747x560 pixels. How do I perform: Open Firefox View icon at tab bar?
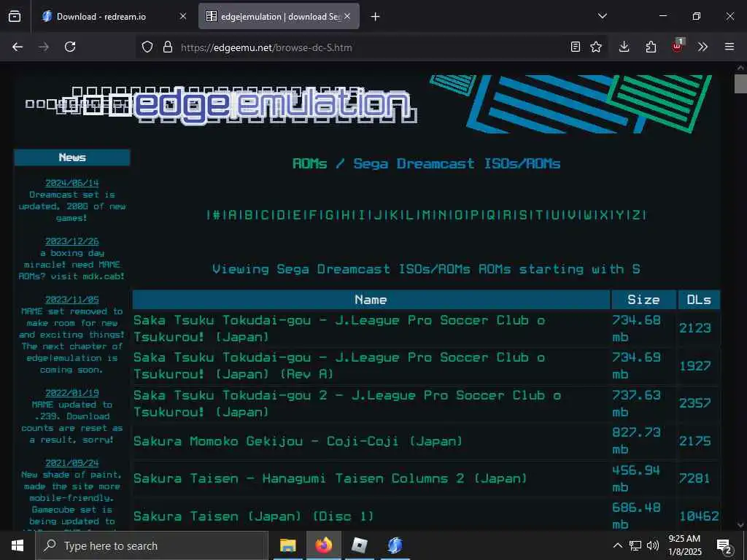click(15, 16)
